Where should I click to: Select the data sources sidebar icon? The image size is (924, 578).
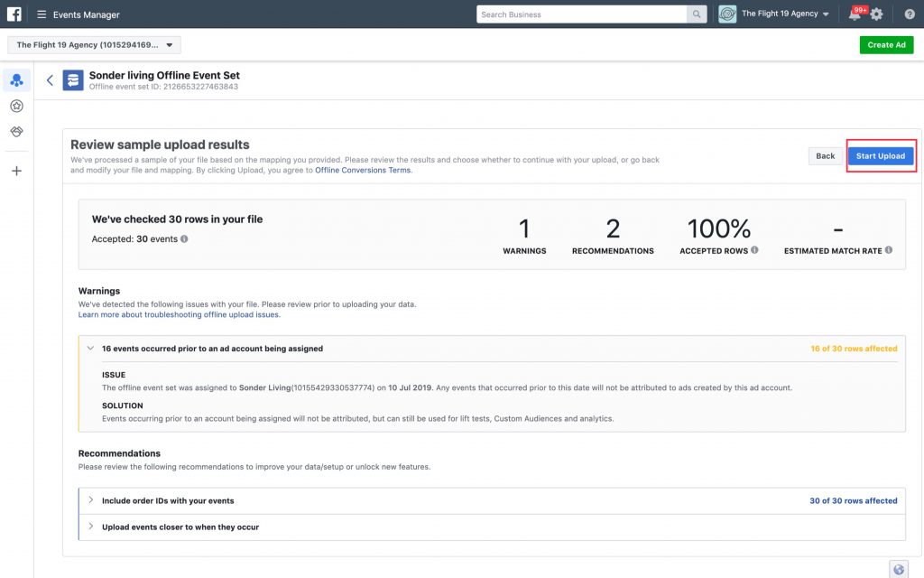click(16, 80)
